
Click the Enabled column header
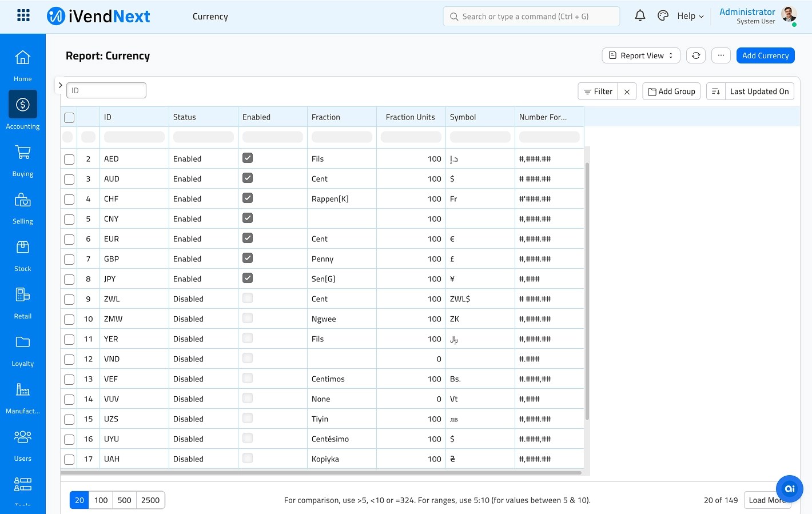[x=273, y=117]
